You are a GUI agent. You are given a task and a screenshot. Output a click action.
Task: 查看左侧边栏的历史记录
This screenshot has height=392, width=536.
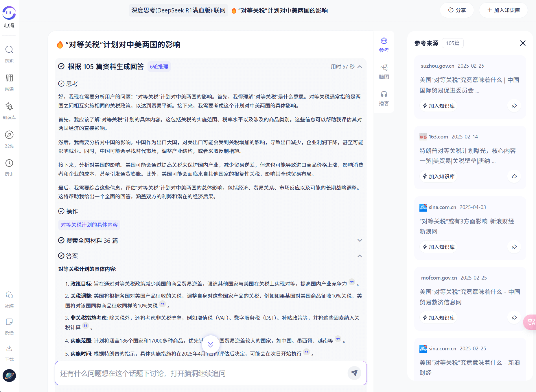(9, 167)
